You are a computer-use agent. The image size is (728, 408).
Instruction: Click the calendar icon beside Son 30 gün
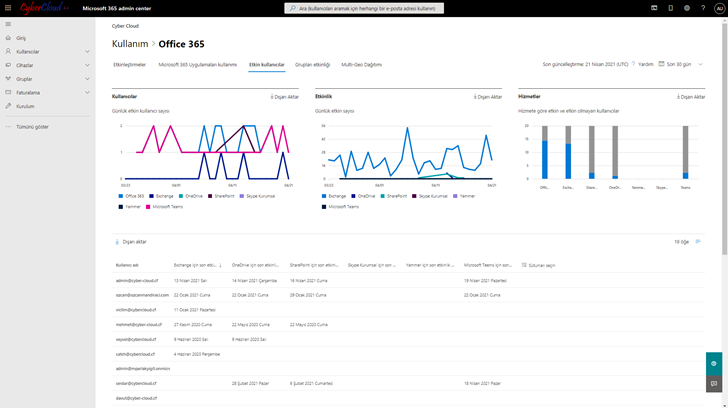[x=661, y=64]
